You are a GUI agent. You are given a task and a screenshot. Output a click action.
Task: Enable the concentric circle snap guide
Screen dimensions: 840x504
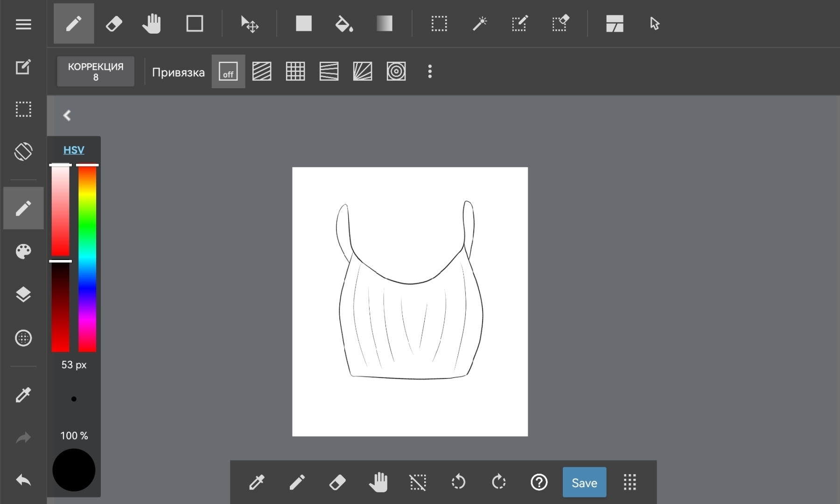pos(396,72)
